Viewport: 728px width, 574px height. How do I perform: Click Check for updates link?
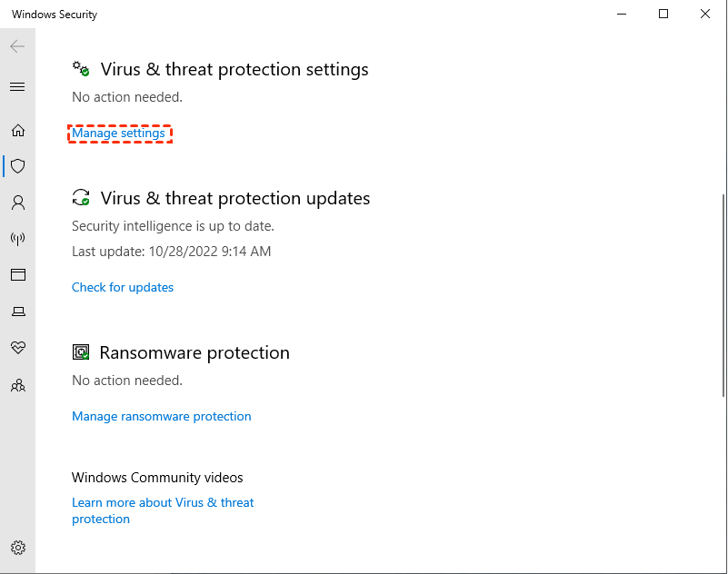[123, 288]
